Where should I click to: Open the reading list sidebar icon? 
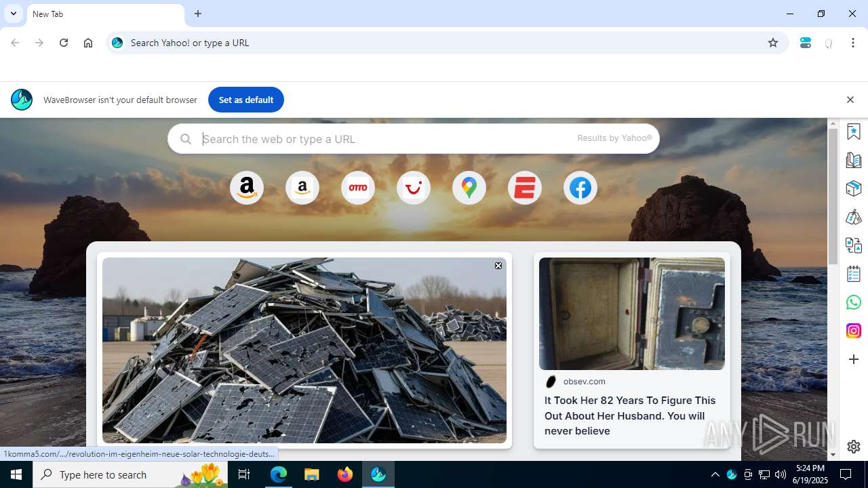click(854, 160)
